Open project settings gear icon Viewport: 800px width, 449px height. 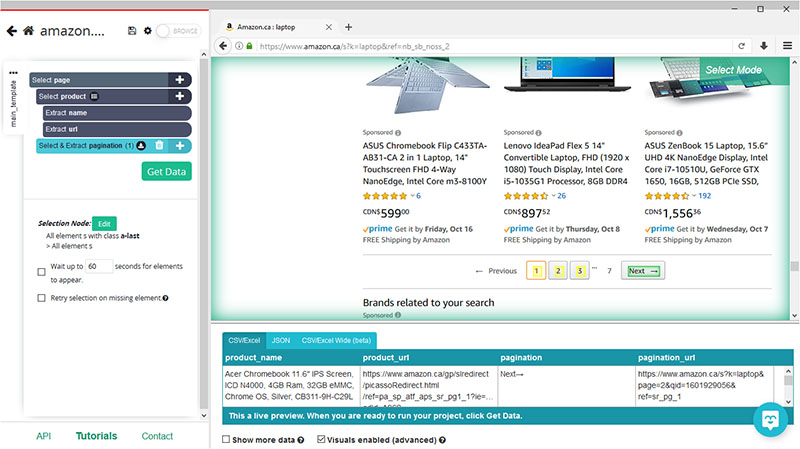[147, 31]
